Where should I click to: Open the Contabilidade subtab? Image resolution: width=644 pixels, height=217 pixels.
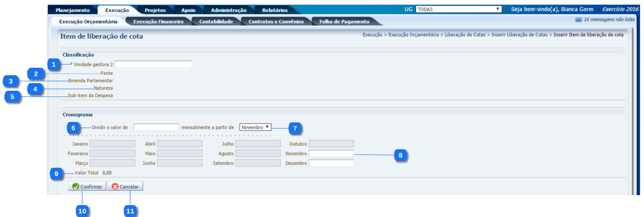tap(216, 21)
